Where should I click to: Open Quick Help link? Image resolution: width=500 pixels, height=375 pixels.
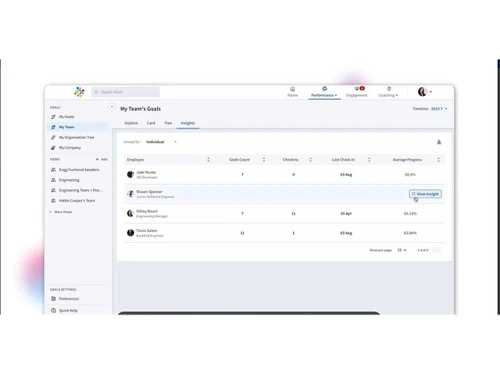(68, 310)
